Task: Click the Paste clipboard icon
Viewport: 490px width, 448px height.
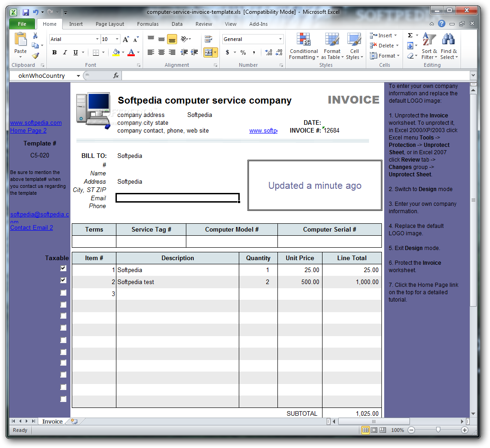Action: (20, 40)
